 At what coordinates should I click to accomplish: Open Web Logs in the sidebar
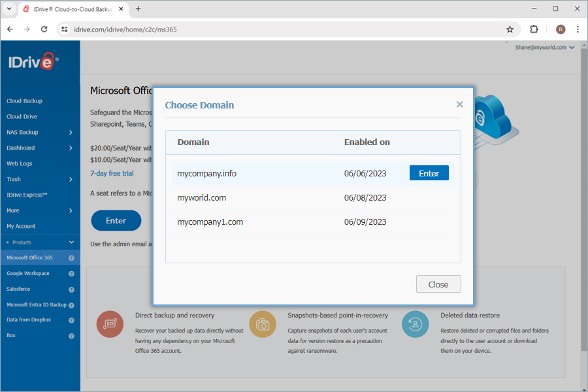tap(19, 163)
